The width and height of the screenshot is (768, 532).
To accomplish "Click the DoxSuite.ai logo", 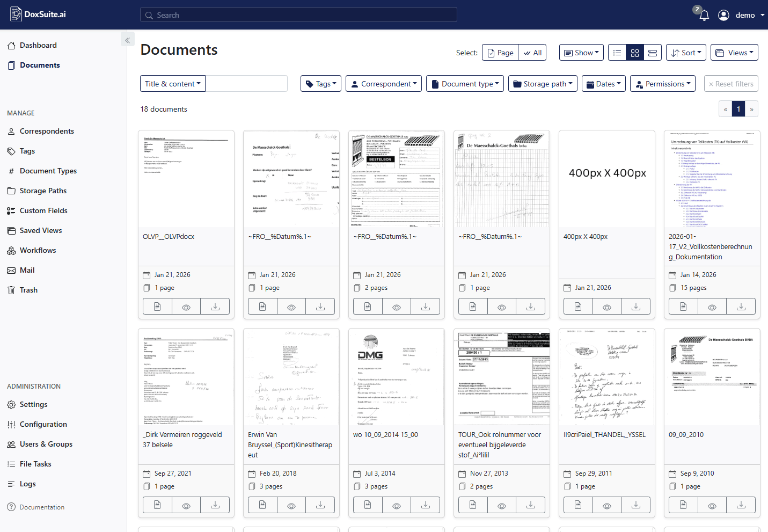I will [x=38, y=14].
